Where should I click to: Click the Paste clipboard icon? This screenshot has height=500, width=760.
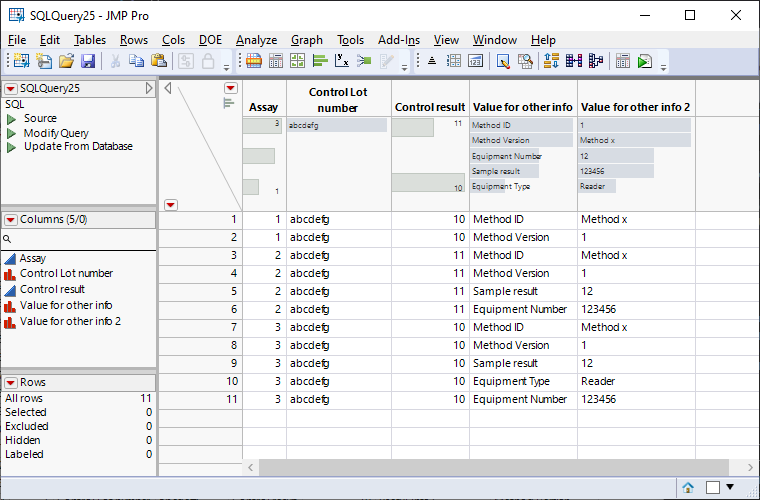pos(159,61)
